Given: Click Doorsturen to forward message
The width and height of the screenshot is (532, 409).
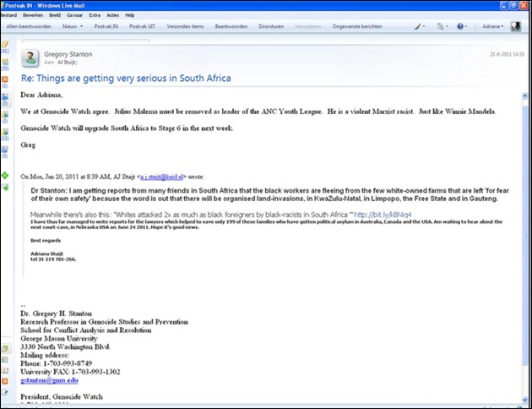Looking at the screenshot, I should click(x=271, y=26).
